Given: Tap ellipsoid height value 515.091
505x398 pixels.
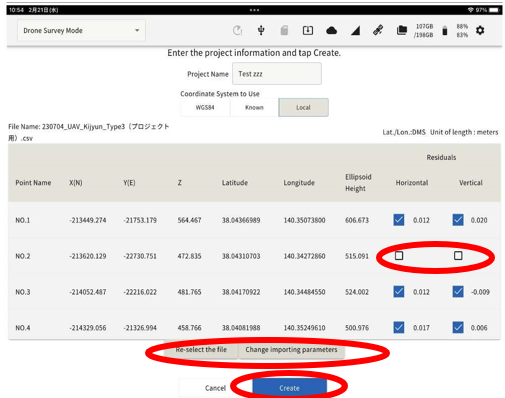Looking at the screenshot, I should [357, 256].
